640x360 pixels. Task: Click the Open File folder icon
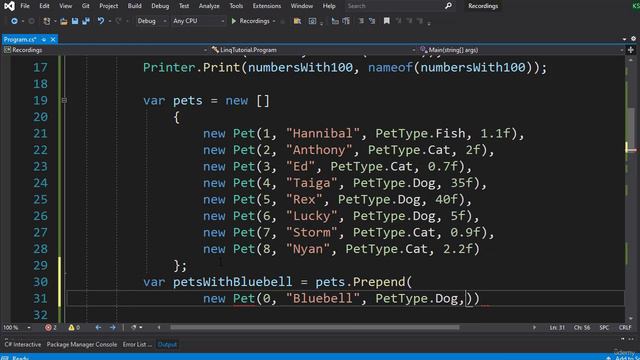pos(64,21)
